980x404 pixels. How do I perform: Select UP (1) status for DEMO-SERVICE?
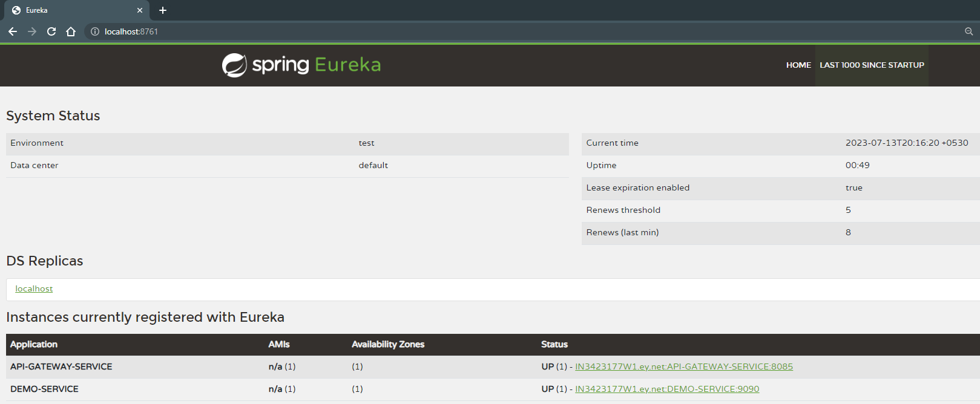(x=554, y=389)
